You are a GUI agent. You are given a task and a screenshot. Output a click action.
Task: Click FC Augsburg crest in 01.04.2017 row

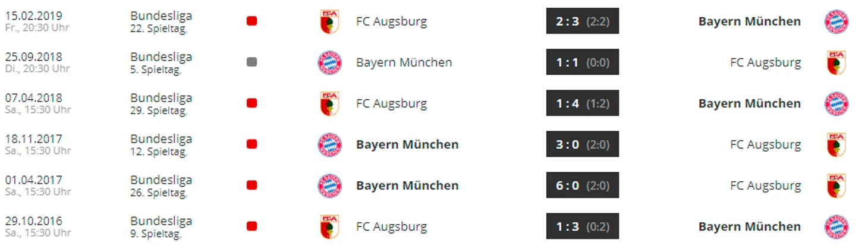point(836,185)
